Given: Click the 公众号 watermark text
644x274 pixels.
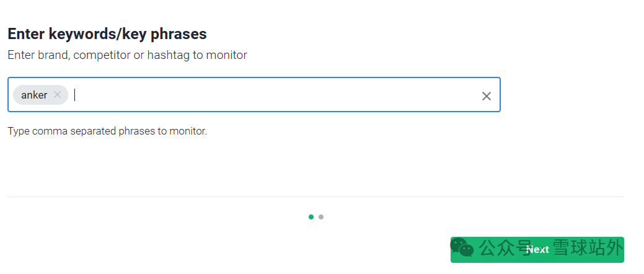Looking at the screenshot, I should [x=497, y=249].
